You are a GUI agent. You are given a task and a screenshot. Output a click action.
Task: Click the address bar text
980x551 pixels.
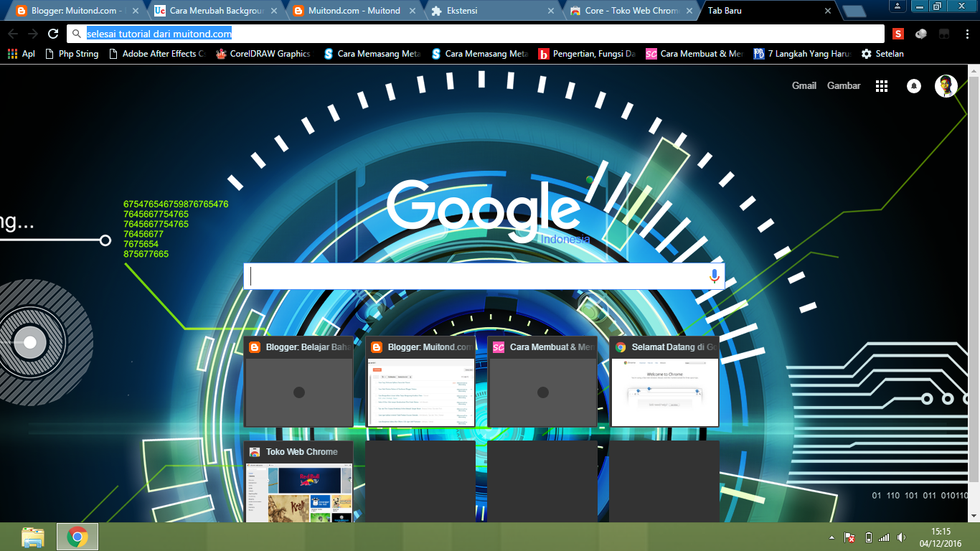point(159,34)
